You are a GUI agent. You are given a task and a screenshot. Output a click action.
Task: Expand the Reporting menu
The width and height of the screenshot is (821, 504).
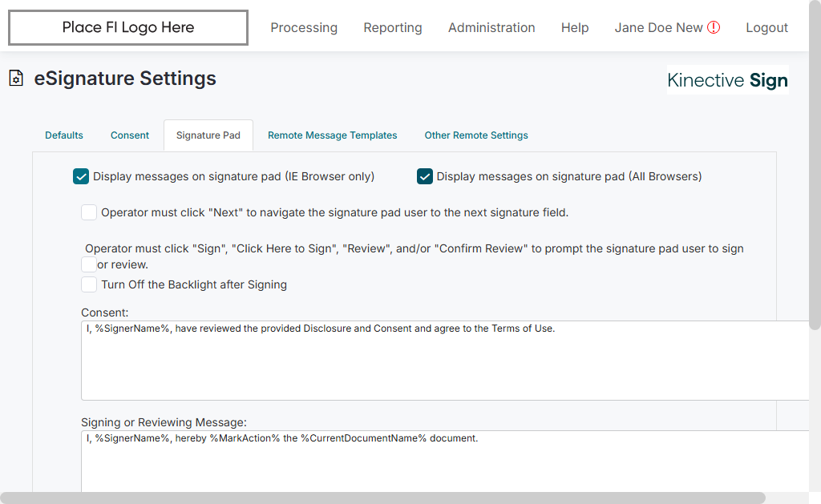393,28
